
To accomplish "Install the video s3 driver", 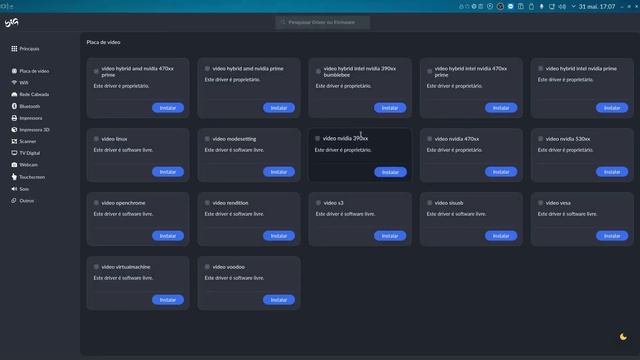I will 390,236.
